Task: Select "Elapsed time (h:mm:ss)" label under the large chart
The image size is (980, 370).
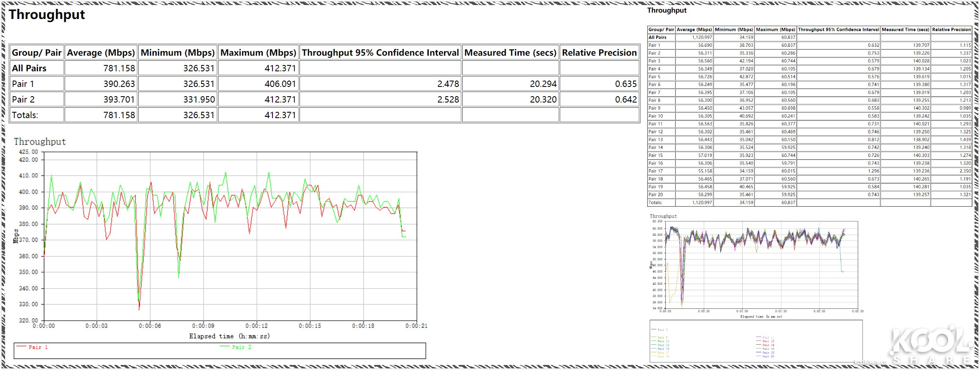Action: click(x=229, y=336)
